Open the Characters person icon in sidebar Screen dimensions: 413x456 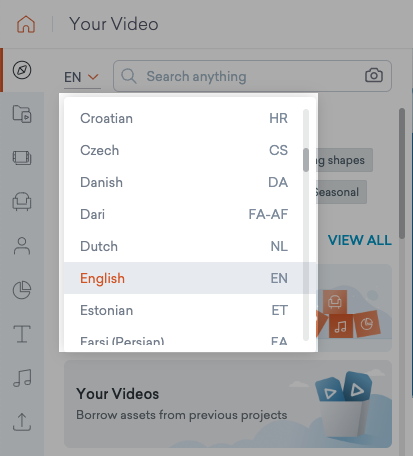(22, 246)
